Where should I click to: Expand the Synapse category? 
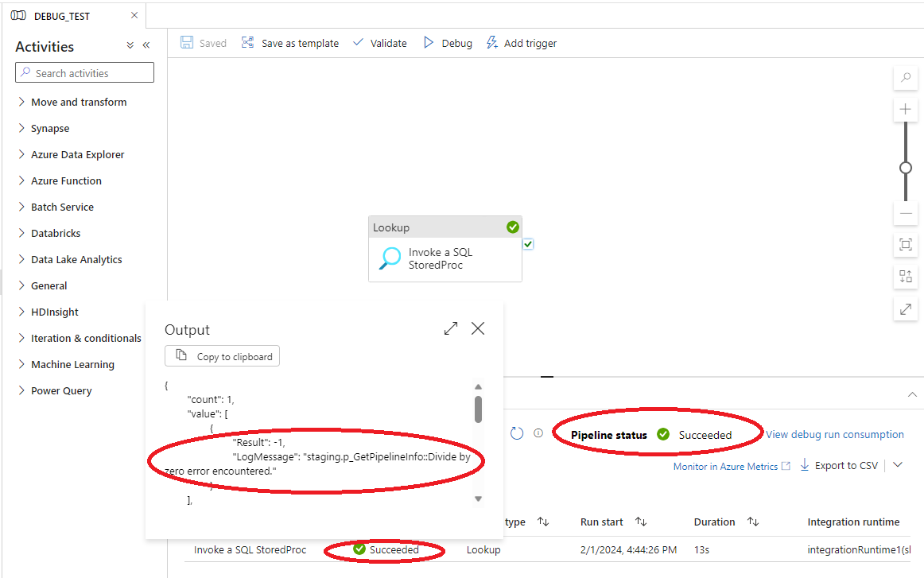[45, 129]
